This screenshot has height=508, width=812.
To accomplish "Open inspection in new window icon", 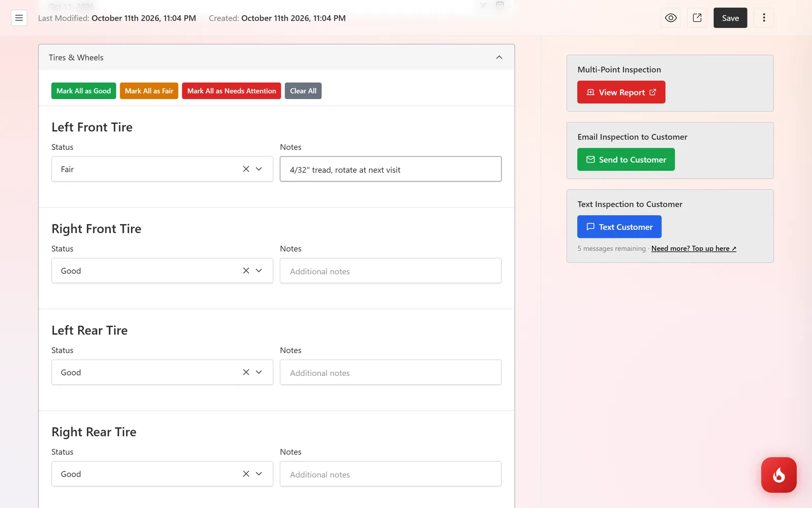I will (x=697, y=18).
